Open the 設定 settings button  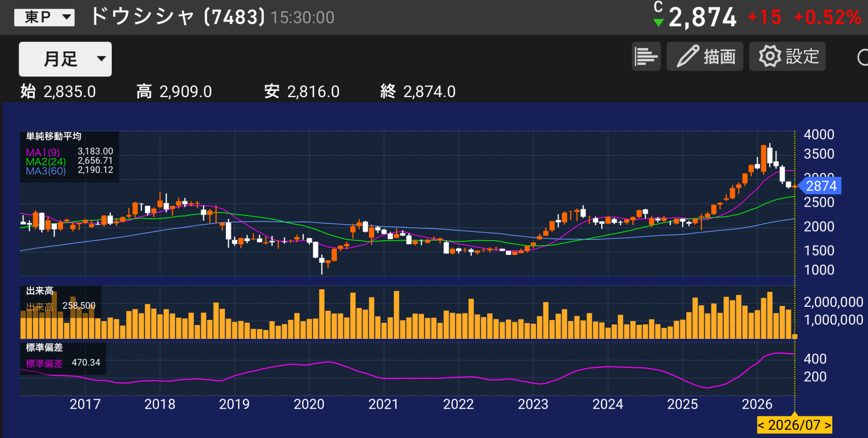point(787,56)
